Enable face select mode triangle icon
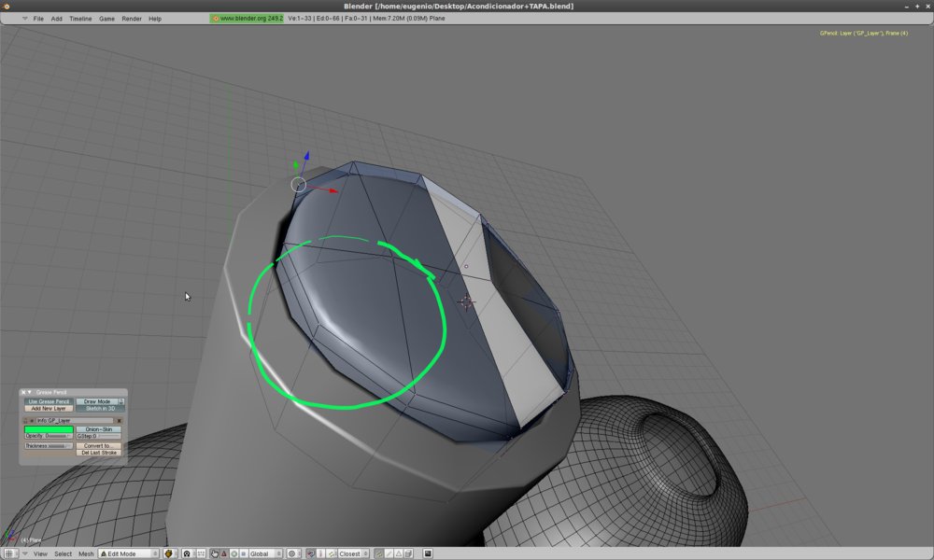934x560 pixels. pyautogui.click(x=399, y=553)
